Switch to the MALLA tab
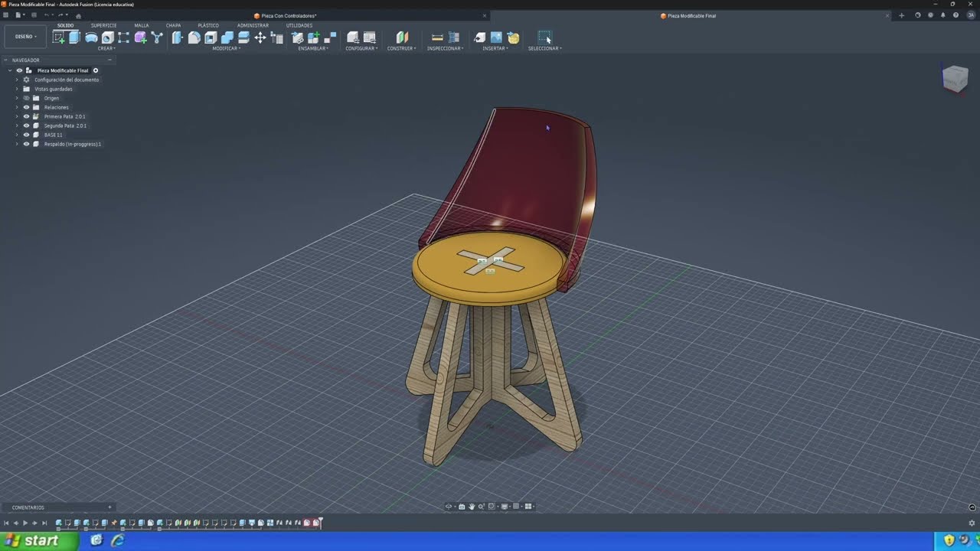This screenshot has height=551, width=980. click(x=142, y=25)
